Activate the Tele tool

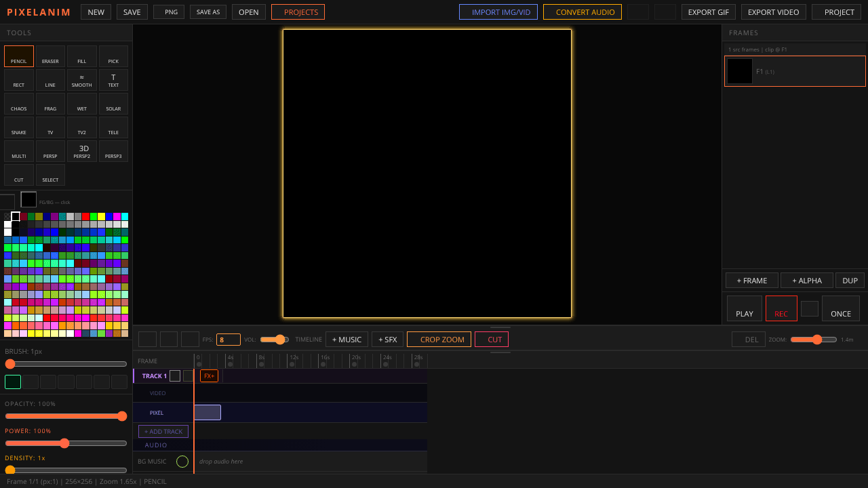pyautogui.click(x=113, y=127)
